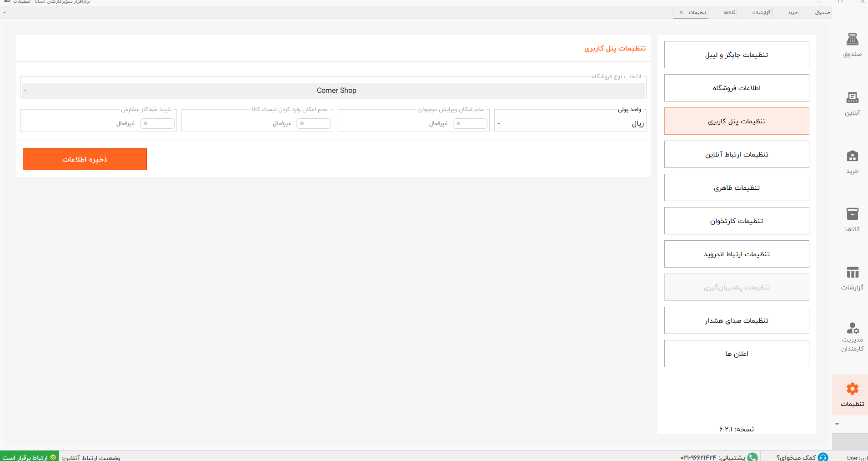Screen dimensions: 868x461
Task: Switch to the خرید tab
Action: pos(793,12)
